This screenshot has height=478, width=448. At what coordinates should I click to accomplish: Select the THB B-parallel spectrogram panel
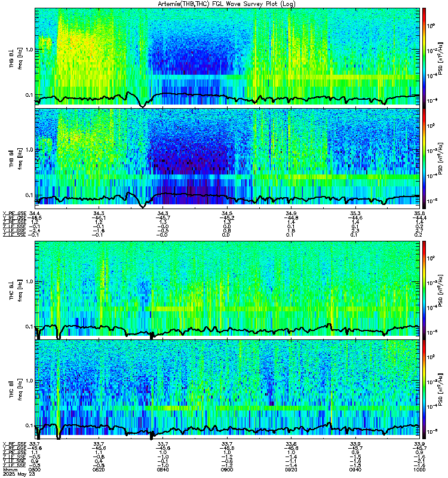click(x=227, y=158)
